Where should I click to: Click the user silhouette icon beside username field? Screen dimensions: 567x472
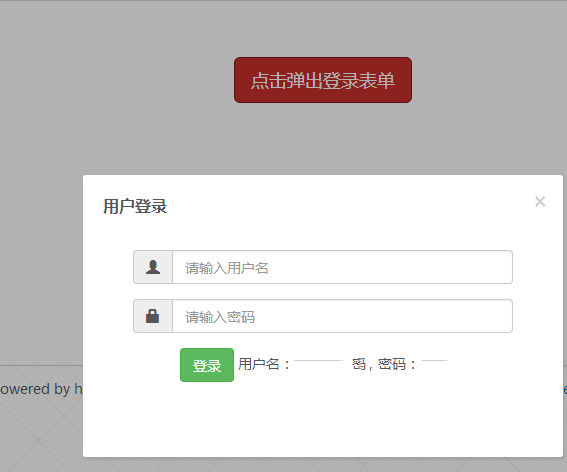click(x=153, y=267)
